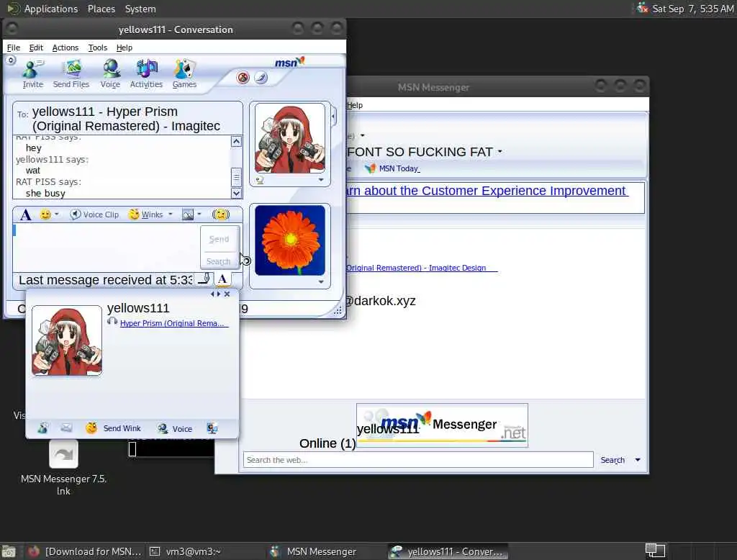The width and height of the screenshot is (737, 560).
Task: Open the status name dropdown in MSN Messenger
Action: pos(499,151)
